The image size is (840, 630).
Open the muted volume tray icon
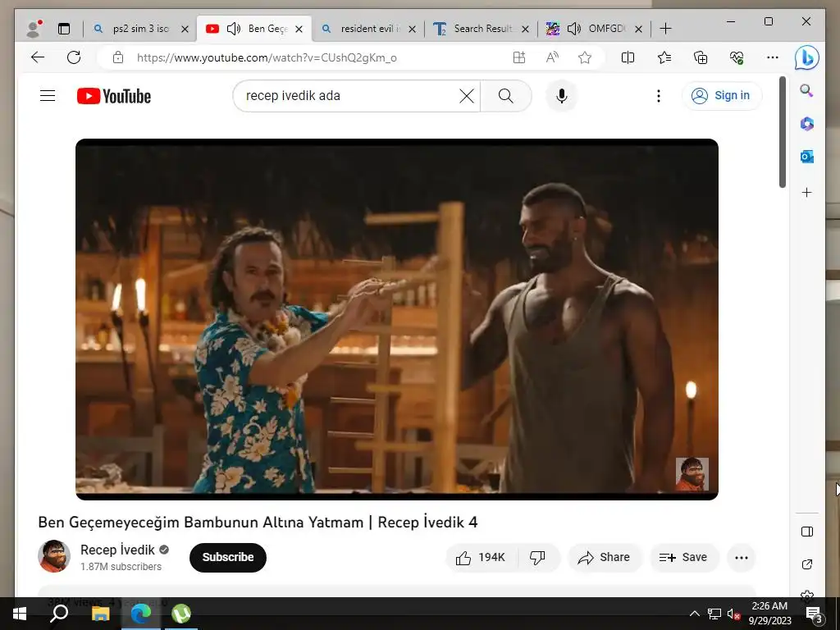click(734, 614)
